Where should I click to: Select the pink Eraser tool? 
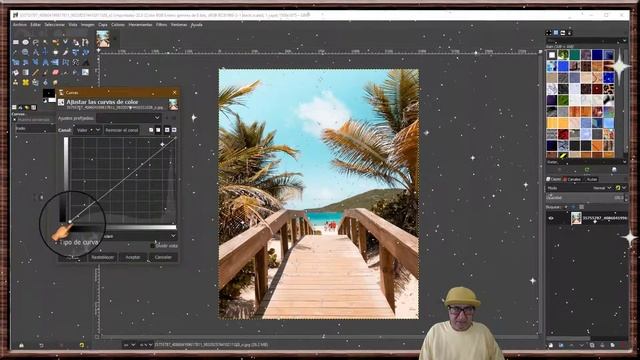click(x=56, y=72)
